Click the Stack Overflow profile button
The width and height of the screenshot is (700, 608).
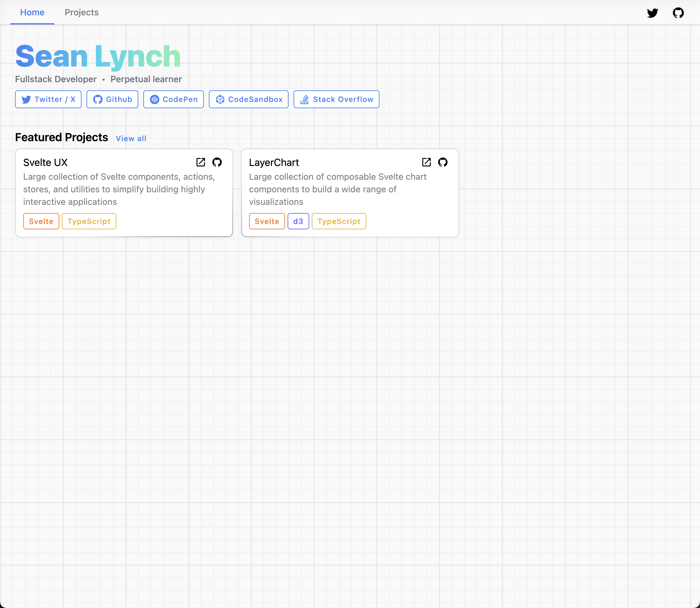coord(336,99)
